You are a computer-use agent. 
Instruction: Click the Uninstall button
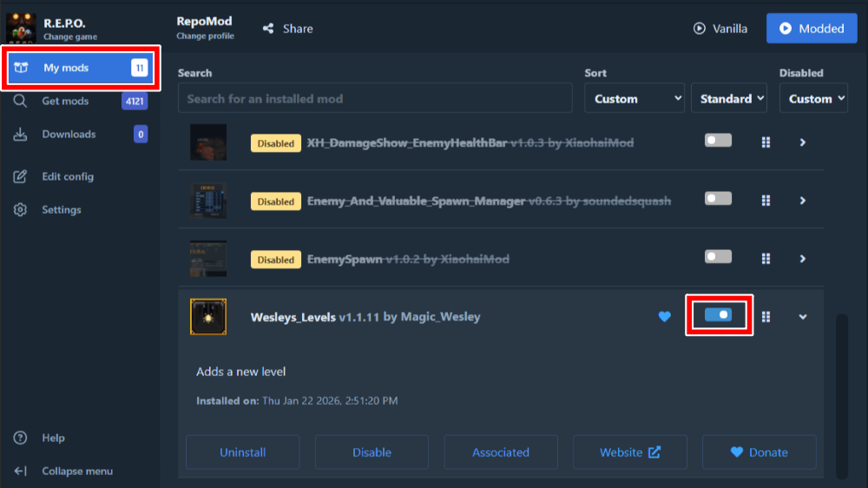242,452
